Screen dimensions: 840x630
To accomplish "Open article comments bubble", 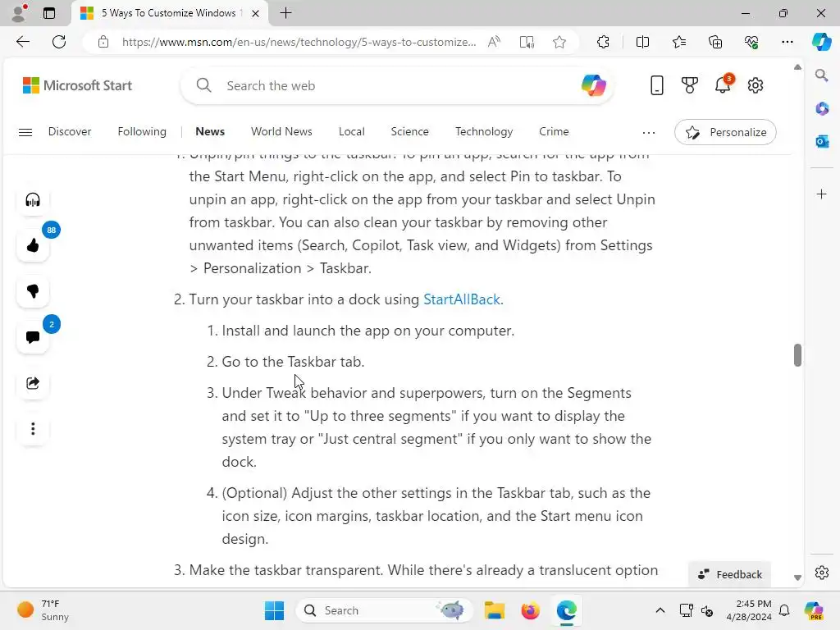I will (33, 337).
